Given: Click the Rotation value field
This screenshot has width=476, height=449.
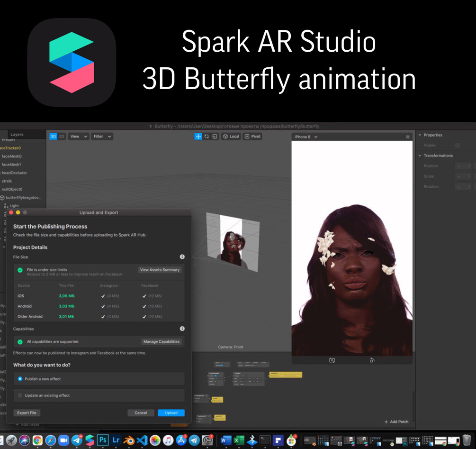Looking at the screenshot, I should (463, 186).
